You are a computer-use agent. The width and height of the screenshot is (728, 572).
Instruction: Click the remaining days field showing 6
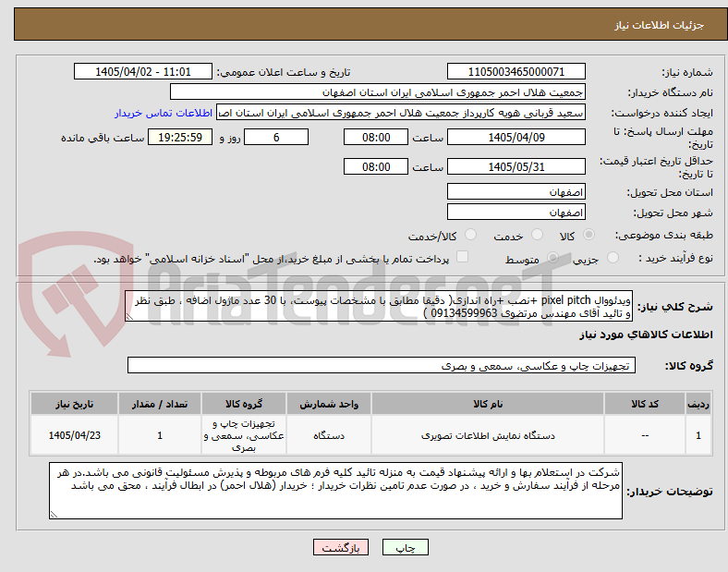coord(276,138)
